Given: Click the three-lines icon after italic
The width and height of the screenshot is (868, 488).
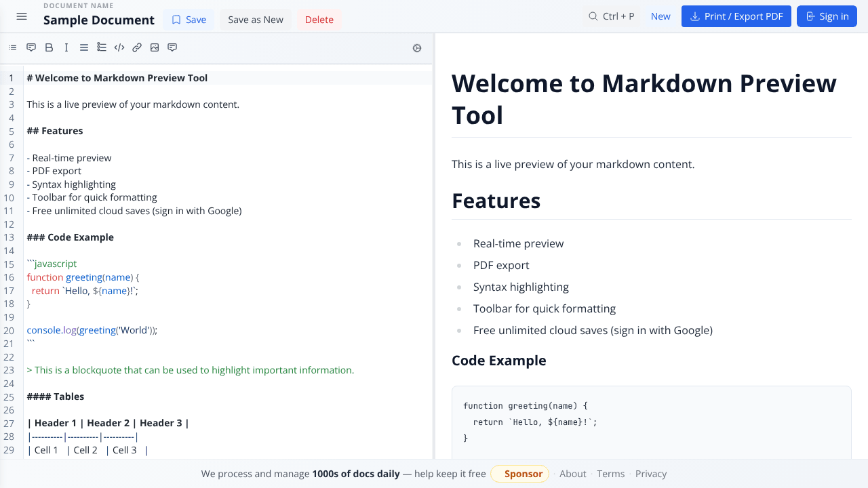Looking at the screenshot, I should pyautogui.click(x=84, y=47).
